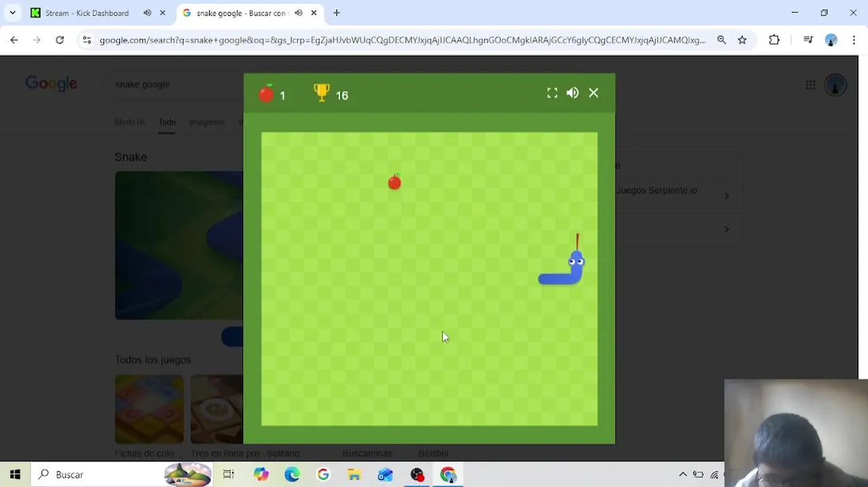Screen dimensions: 868x487
Task: View site information icon in address bar
Action: click(87, 41)
